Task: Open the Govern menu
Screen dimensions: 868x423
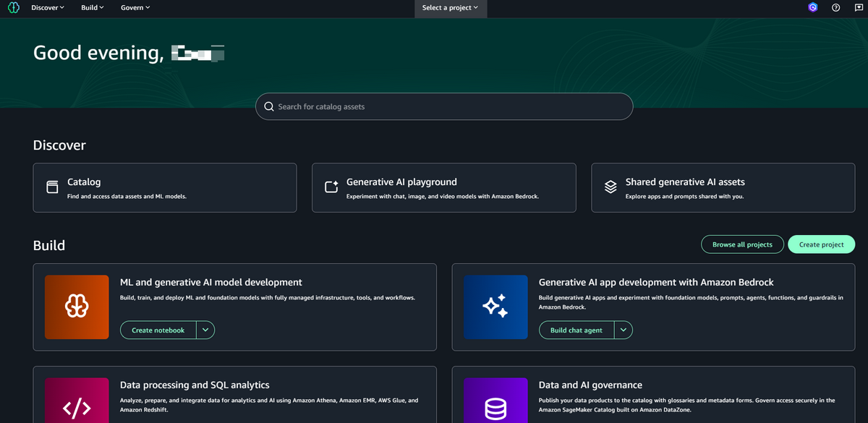Action: (136, 8)
